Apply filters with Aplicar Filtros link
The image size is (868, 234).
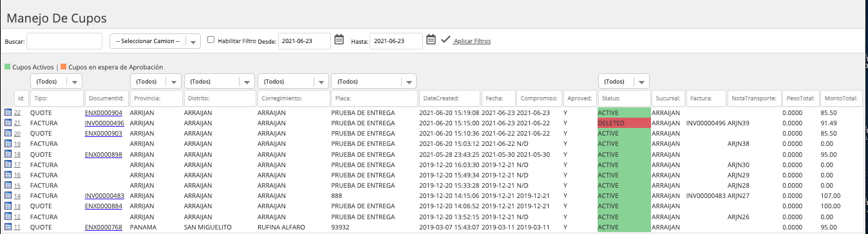pyautogui.click(x=472, y=41)
